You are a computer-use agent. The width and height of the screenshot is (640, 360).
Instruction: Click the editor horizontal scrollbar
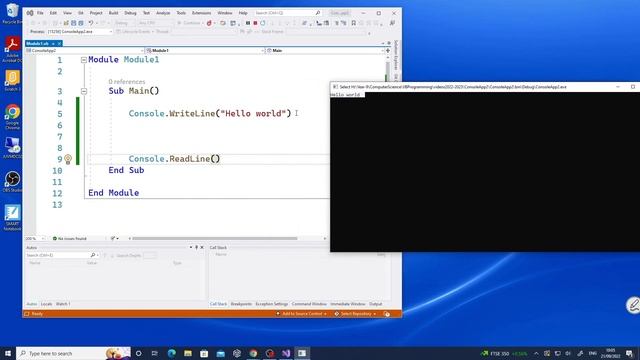tap(215, 238)
